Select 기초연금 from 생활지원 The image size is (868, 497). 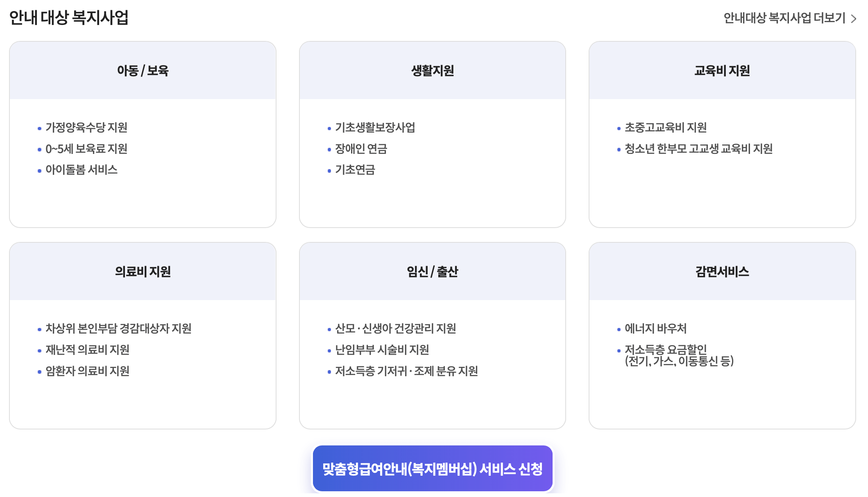coord(355,170)
